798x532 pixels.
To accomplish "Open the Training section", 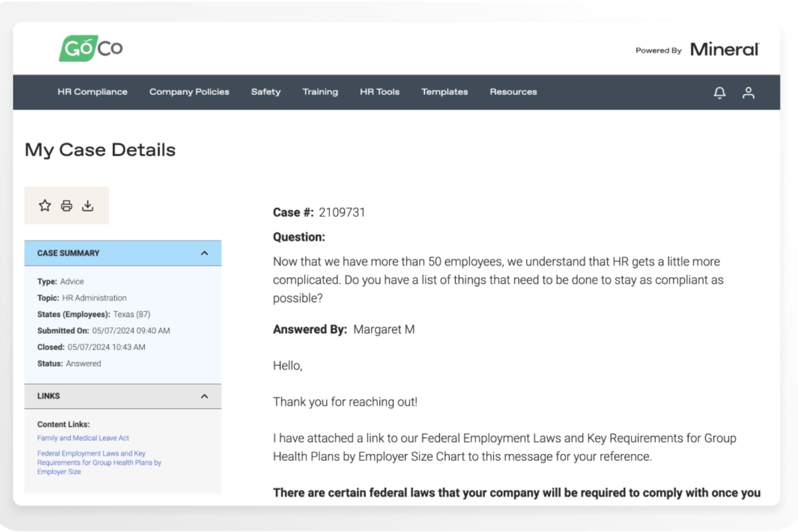I will point(320,92).
